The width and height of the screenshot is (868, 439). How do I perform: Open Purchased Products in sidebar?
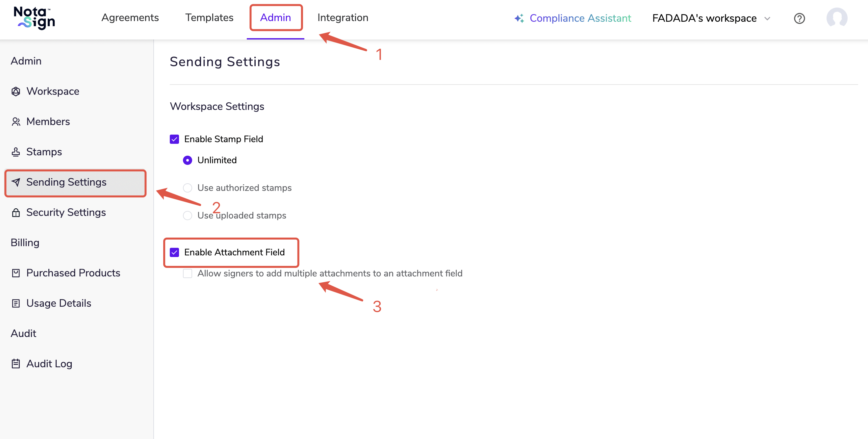[x=73, y=273]
